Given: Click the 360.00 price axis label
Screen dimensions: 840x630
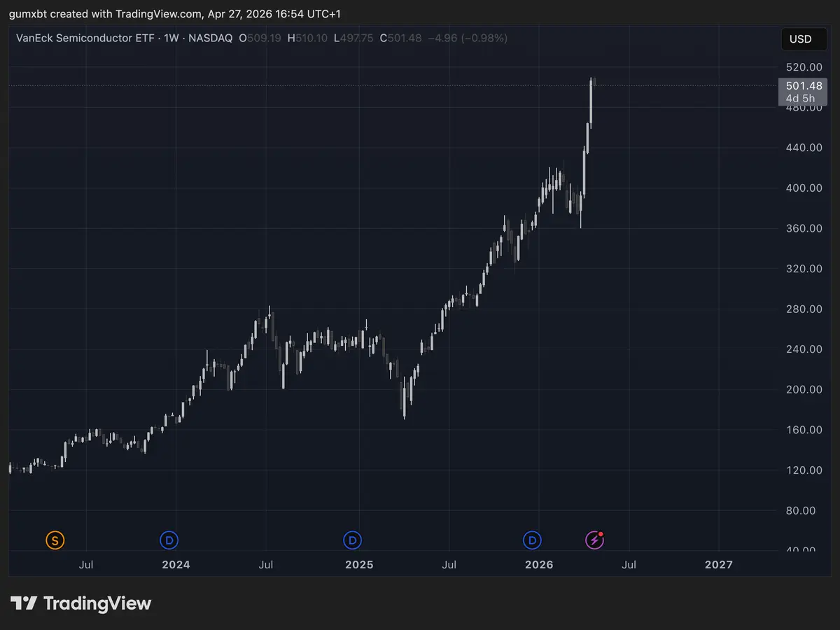Looking at the screenshot, I should coord(804,228).
